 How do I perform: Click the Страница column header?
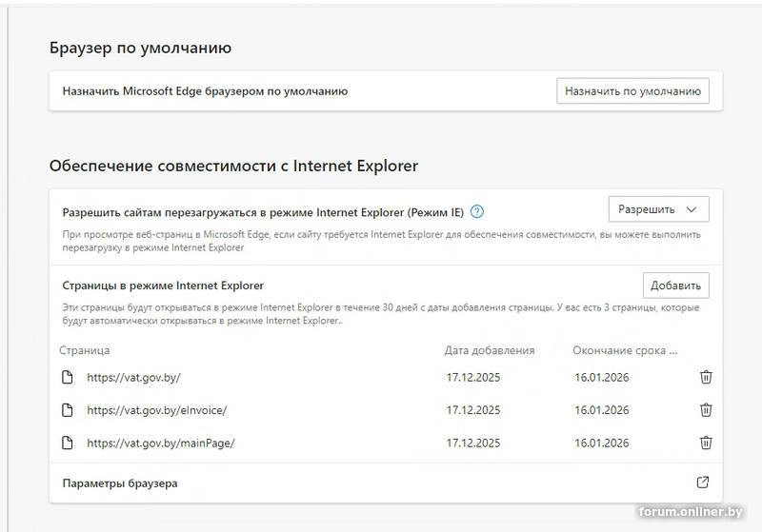(85, 350)
